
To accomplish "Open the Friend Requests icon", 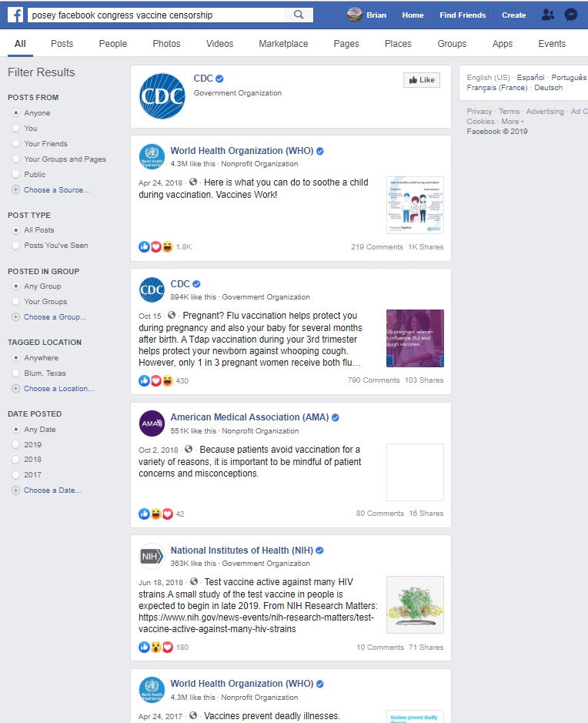I will coord(548,15).
